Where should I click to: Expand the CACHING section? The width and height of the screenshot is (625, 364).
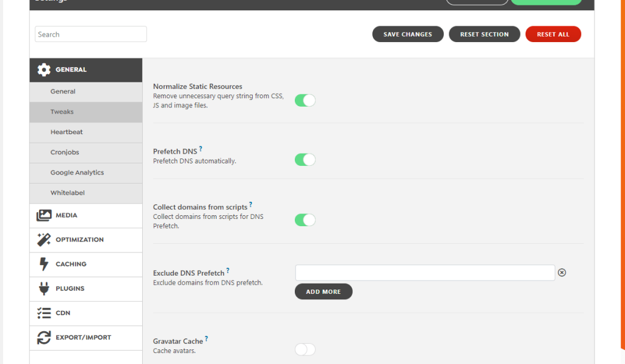pos(85,265)
